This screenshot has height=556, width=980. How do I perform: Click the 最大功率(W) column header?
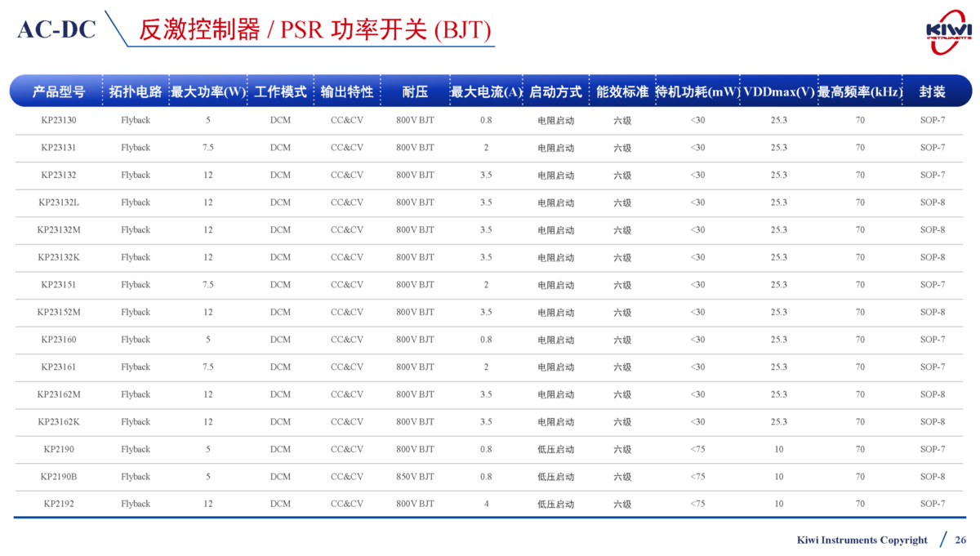click(208, 92)
